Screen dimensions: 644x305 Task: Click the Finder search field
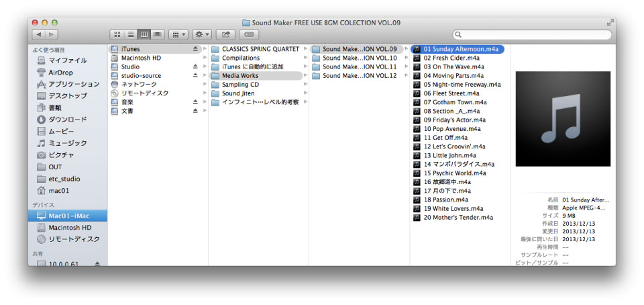(532, 34)
